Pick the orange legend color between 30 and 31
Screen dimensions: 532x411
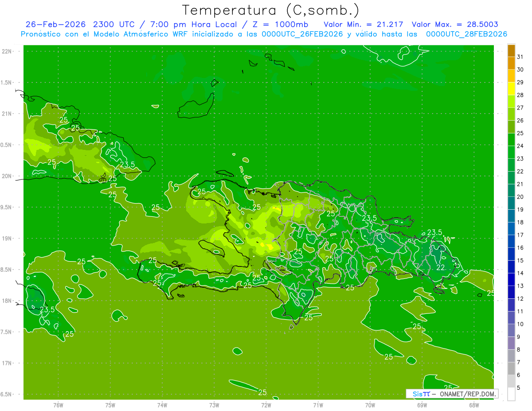(511, 63)
